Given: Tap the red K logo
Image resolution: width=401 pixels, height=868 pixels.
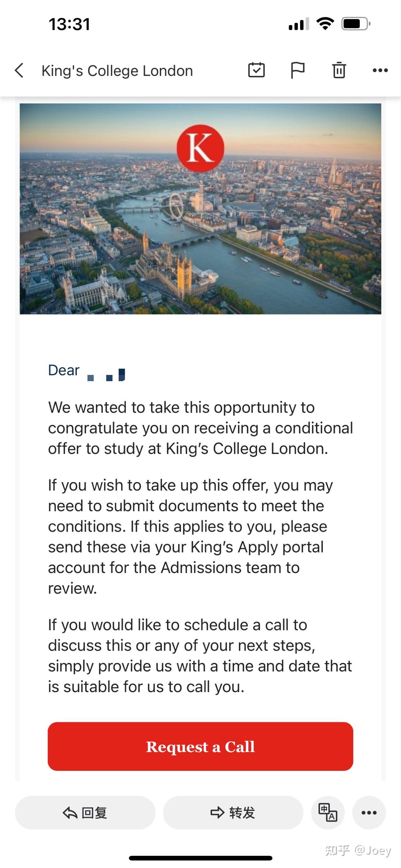Looking at the screenshot, I should pos(200,148).
